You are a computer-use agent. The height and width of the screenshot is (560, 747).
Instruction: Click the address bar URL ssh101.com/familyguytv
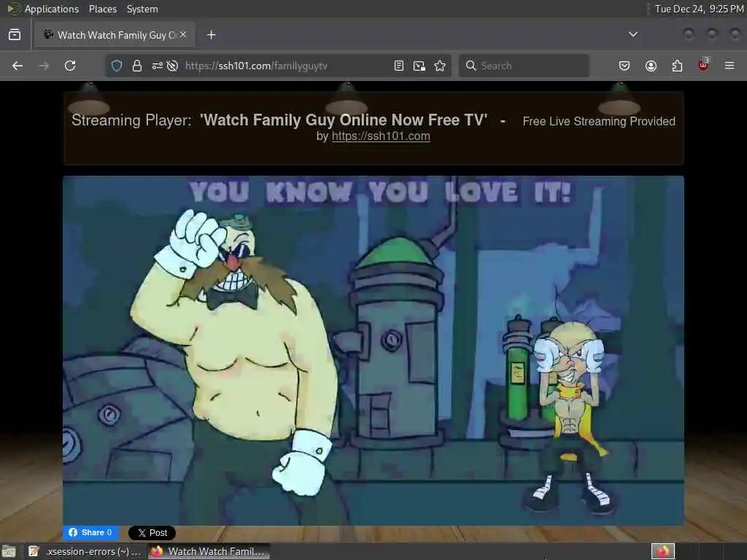pos(256,66)
